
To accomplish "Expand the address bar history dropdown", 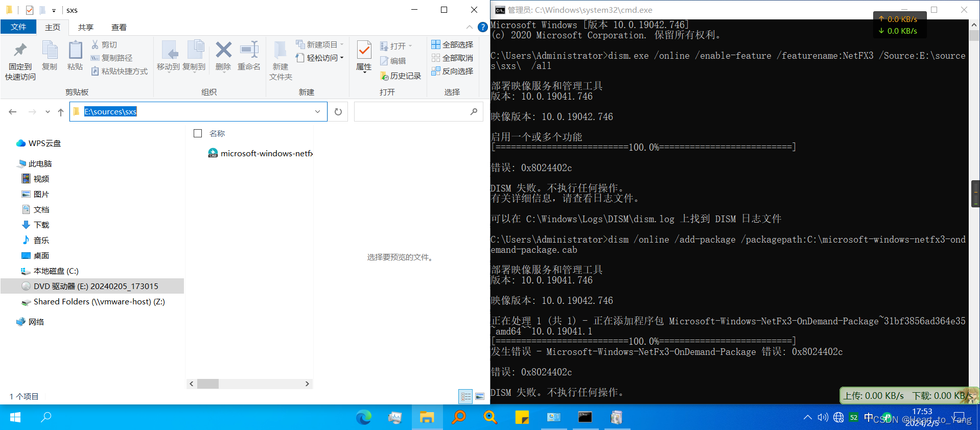I will 318,112.
